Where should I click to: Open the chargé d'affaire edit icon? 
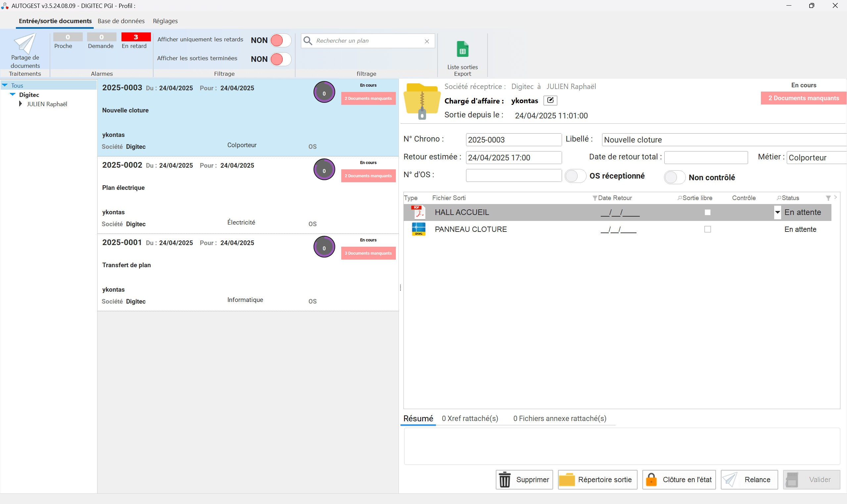tap(550, 101)
